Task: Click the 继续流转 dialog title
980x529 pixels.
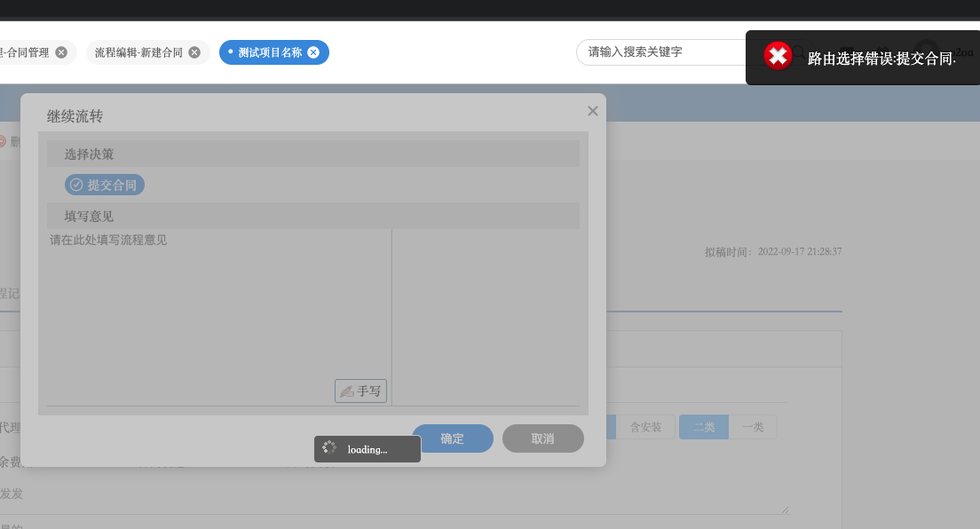Action: 75,115
